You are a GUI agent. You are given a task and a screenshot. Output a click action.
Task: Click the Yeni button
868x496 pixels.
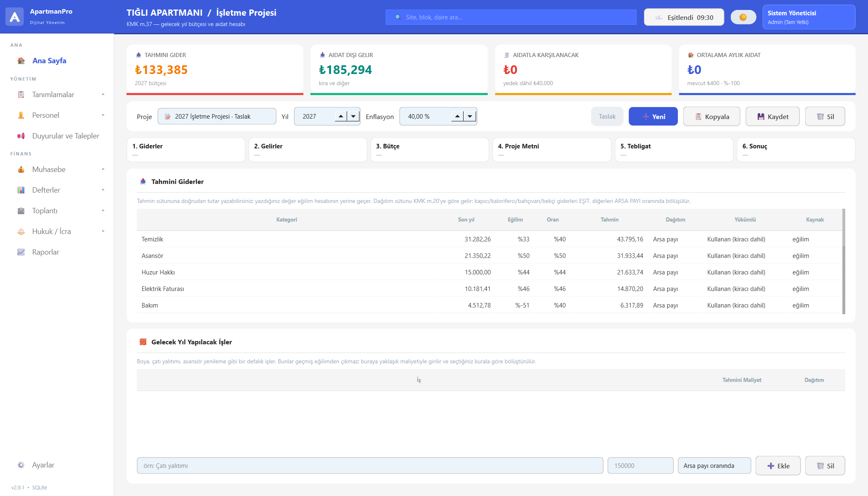(x=653, y=117)
